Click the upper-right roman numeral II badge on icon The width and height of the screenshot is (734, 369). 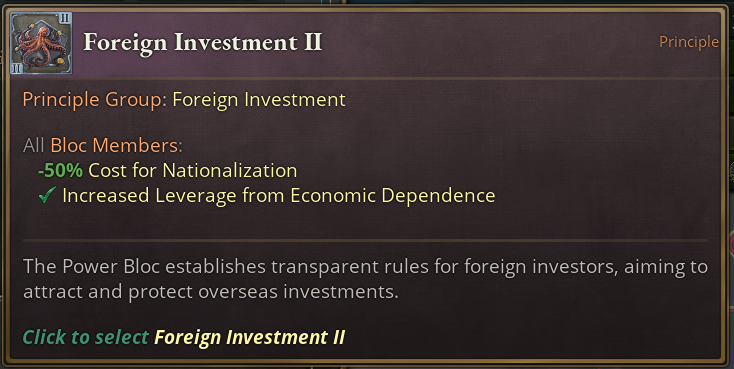(65, 19)
